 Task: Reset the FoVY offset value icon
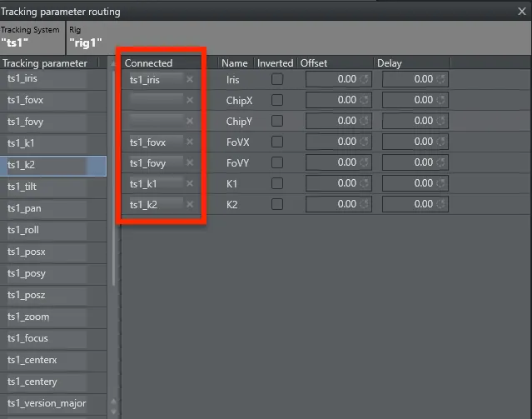365,162
